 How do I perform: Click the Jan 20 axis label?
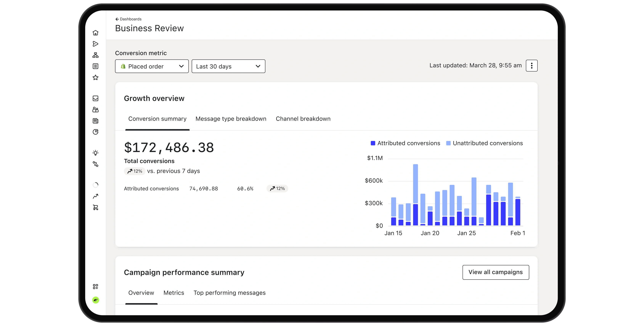click(x=430, y=233)
